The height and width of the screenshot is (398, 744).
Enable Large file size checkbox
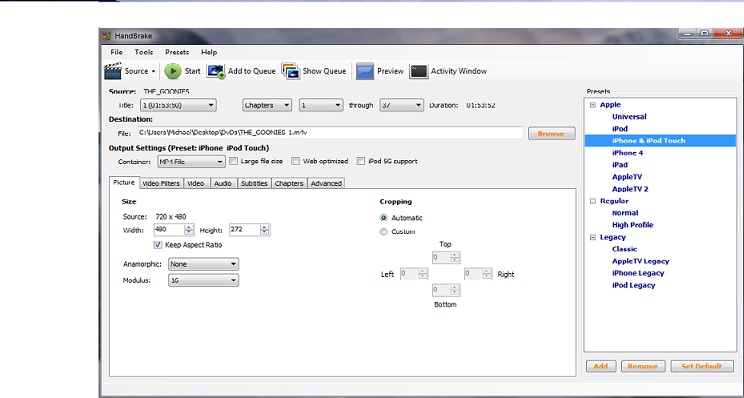pyautogui.click(x=233, y=161)
